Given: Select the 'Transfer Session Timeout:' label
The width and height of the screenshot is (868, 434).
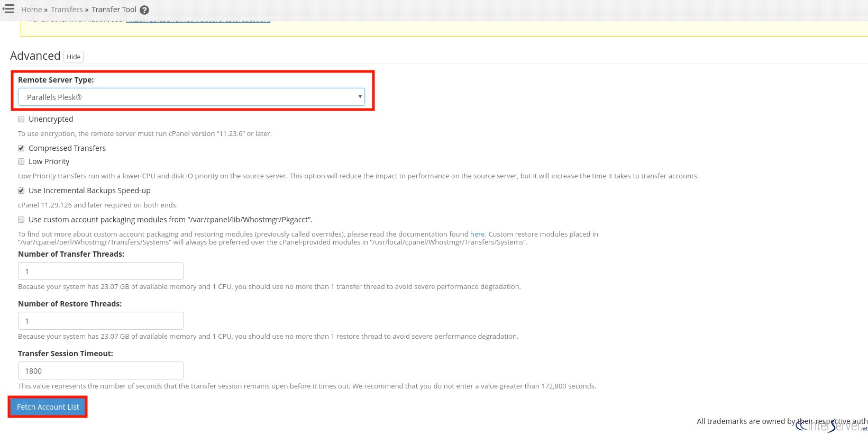Looking at the screenshot, I should pos(66,354).
